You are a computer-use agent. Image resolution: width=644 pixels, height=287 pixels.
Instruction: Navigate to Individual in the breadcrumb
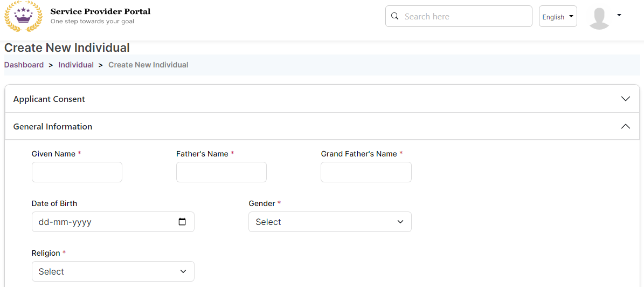[x=76, y=65]
